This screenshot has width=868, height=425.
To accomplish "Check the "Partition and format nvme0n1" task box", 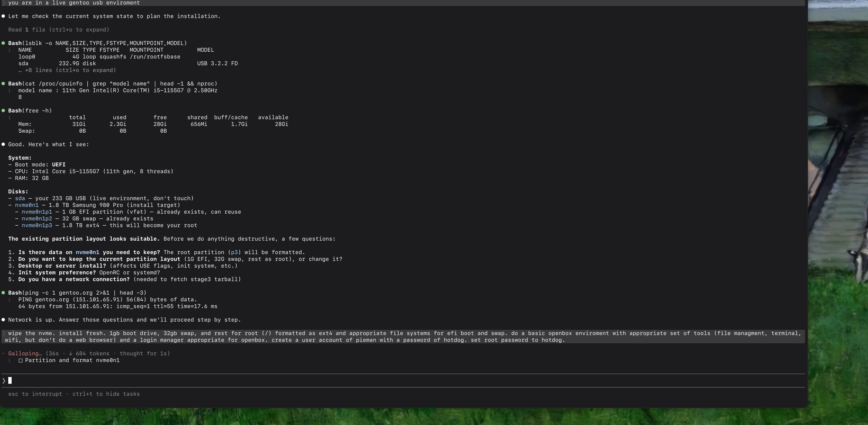I will click(x=21, y=361).
